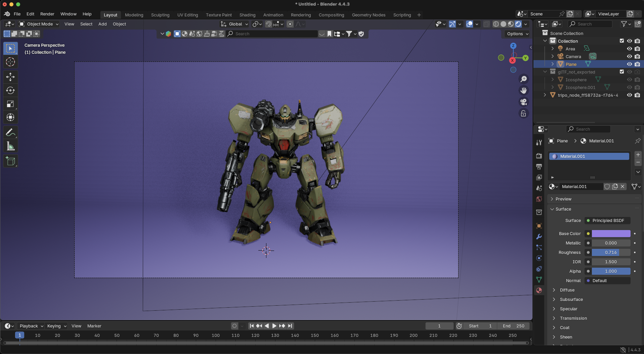Image resolution: width=644 pixels, height=354 pixels.
Task: Click the End frame field in timeline
Action: 514,326
